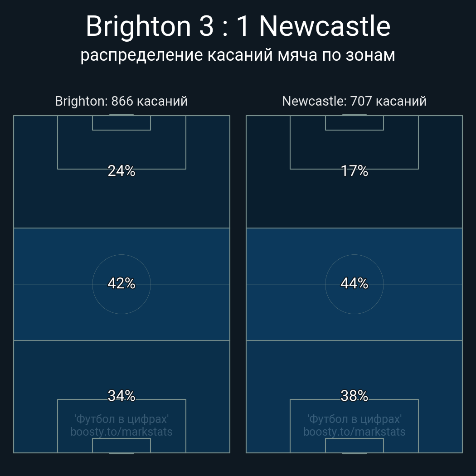Select Brighton's 24% attacking third label
This screenshot has height=476, width=476.
click(x=121, y=171)
